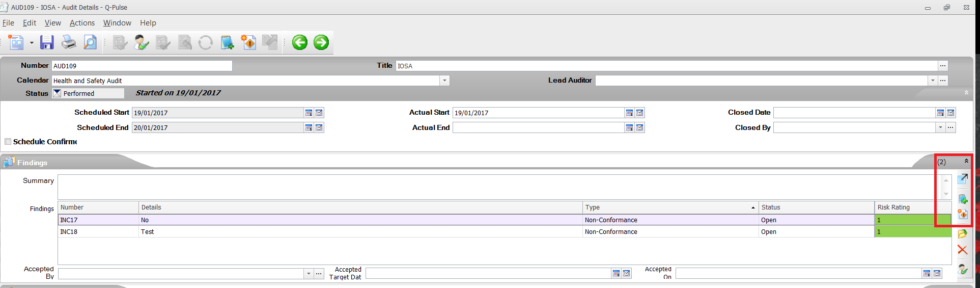Image resolution: width=980 pixels, height=288 pixels.
Task: Expand the Closed By dropdown
Action: pyautogui.click(x=940, y=127)
